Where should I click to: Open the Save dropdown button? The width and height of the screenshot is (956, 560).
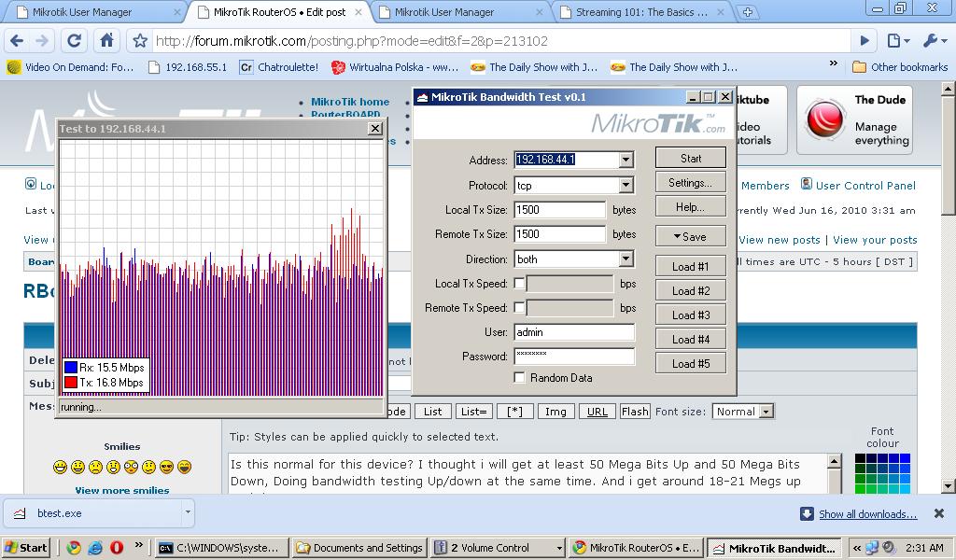691,236
